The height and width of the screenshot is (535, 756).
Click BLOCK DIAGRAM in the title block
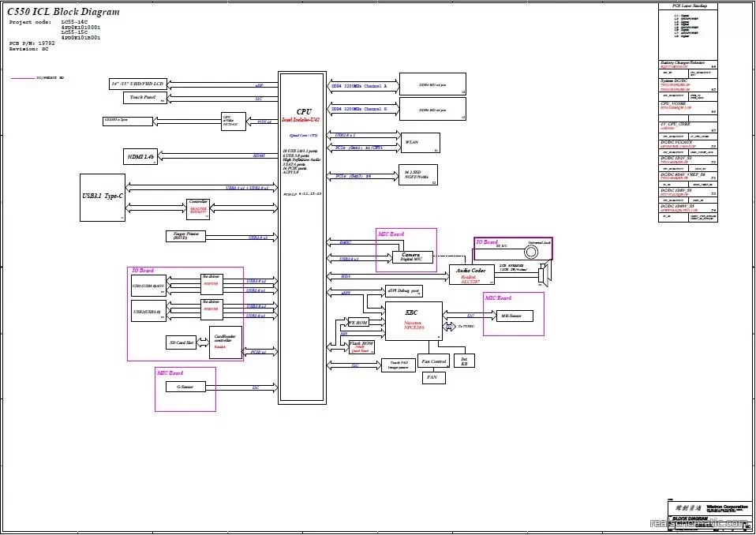(x=691, y=519)
